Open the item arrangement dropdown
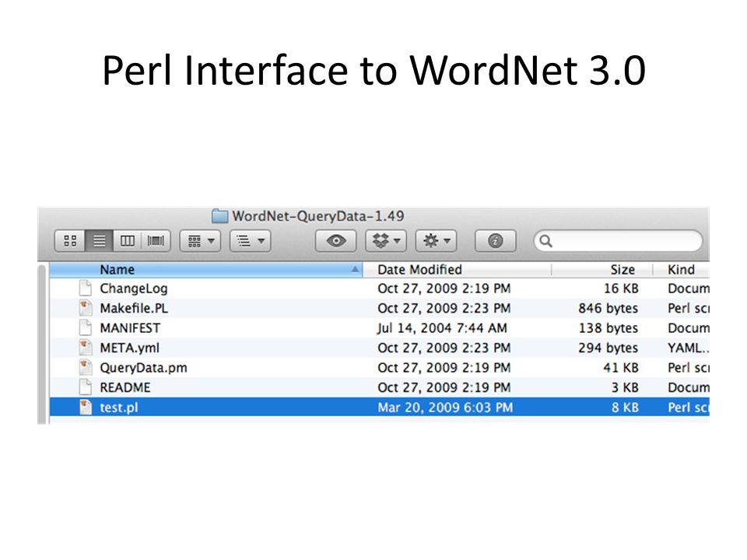This screenshot has width=747, height=560. [200, 241]
